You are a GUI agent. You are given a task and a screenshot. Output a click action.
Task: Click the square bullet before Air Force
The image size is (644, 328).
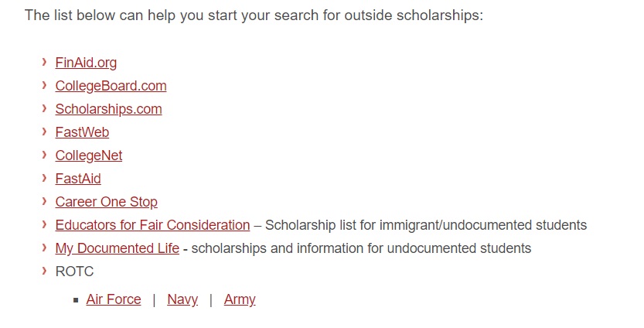(x=76, y=300)
